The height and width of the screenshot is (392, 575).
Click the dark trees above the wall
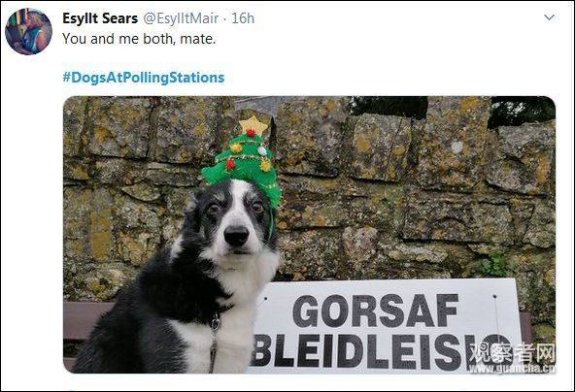coord(454,108)
